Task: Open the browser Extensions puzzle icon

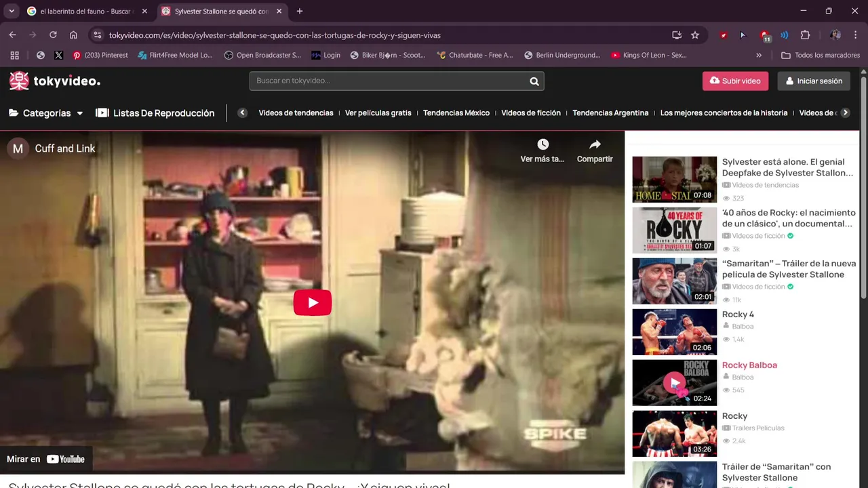Action: tap(806, 35)
